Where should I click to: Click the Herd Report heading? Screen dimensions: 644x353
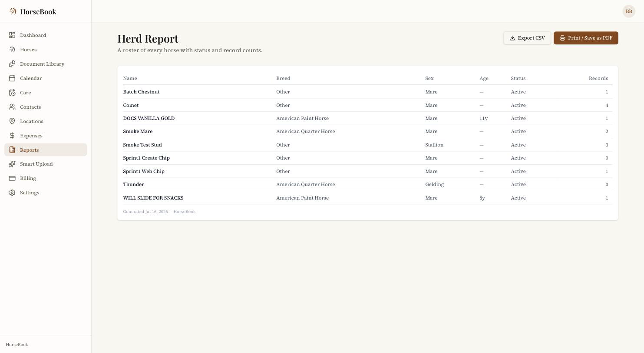(x=148, y=38)
